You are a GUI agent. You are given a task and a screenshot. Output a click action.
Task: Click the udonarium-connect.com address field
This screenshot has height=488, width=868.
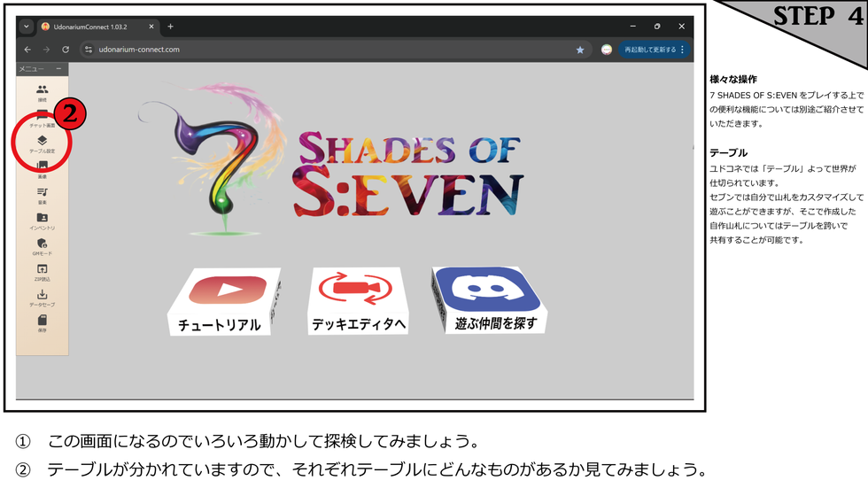pyautogui.click(x=336, y=50)
